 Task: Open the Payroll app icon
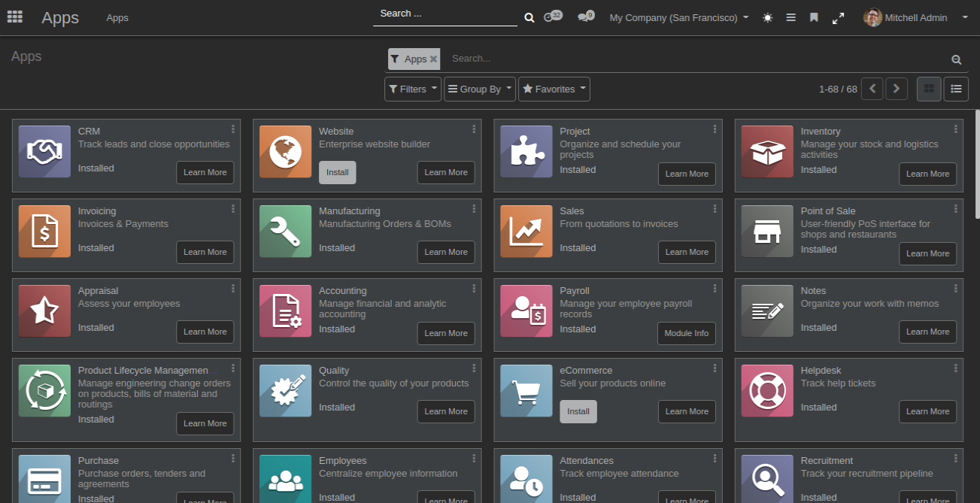(526, 311)
